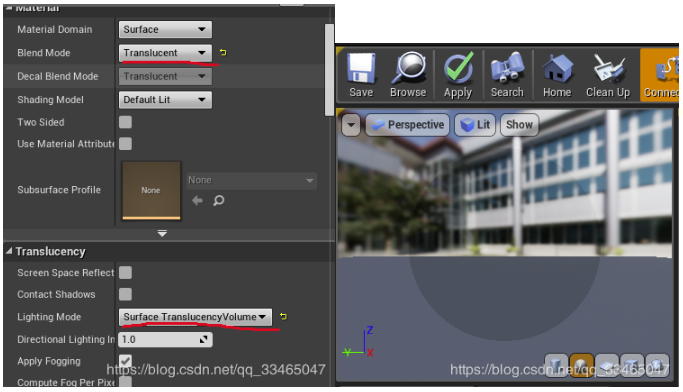The image size is (683, 392).
Task: Uncheck the Apply Fogging checkbox
Action: click(x=125, y=361)
